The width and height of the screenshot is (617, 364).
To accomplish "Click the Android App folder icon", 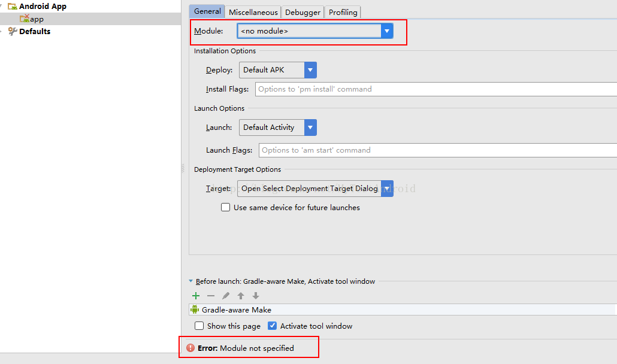I will click(12, 7).
